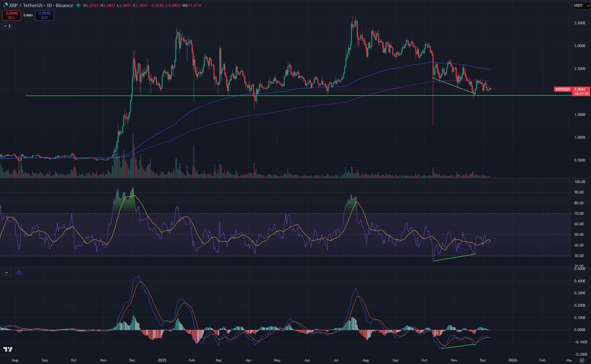Collapse the MACD pane legend chevron
Viewport: 591px width, 364px height.
click(x=6, y=273)
